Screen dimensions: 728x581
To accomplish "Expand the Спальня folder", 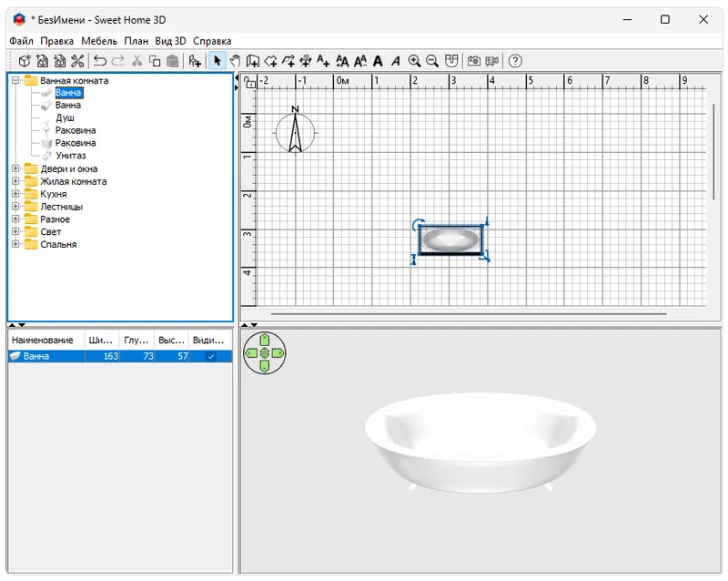I will click(15, 243).
